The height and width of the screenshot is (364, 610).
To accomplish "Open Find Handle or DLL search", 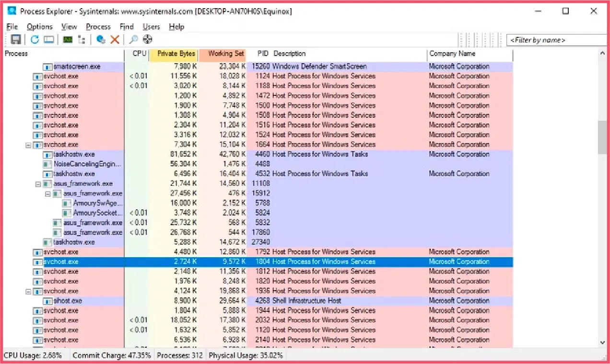I will (x=133, y=39).
